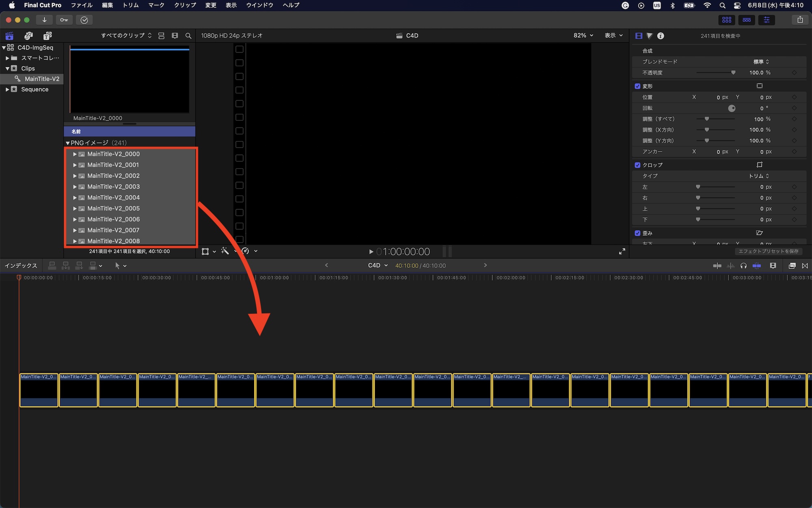Viewport: 812px width, 508px height.
Task: Toggle the 歪み distort checkbox
Action: (637, 233)
